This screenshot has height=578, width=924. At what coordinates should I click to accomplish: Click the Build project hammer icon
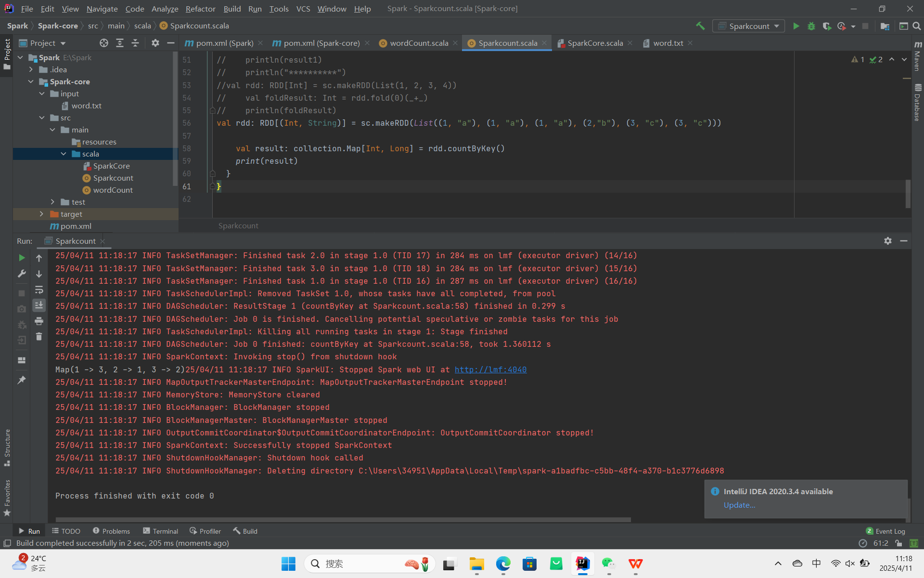(700, 26)
